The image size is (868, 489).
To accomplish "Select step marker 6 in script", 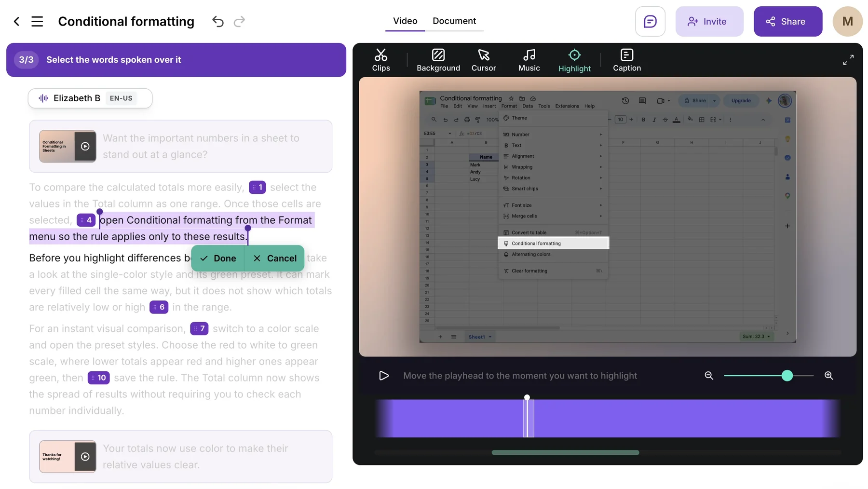I will point(159,307).
